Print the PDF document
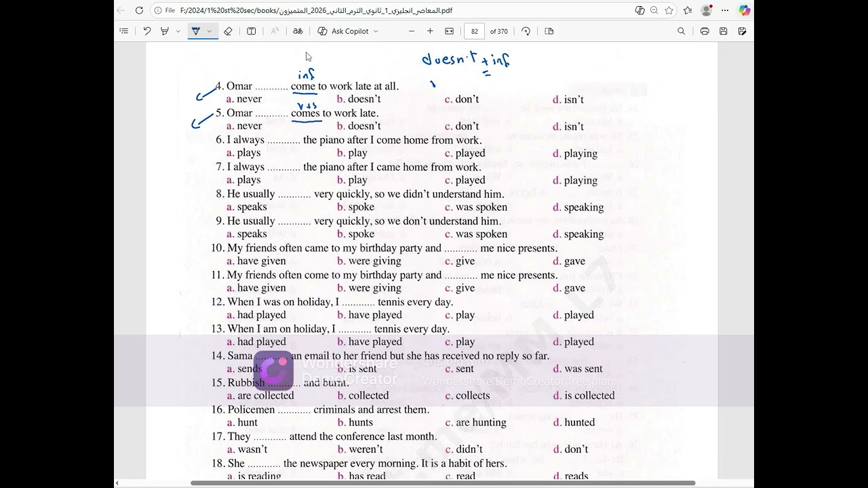The height and width of the screenshot is (488, 868). click(x=705, y=31)
